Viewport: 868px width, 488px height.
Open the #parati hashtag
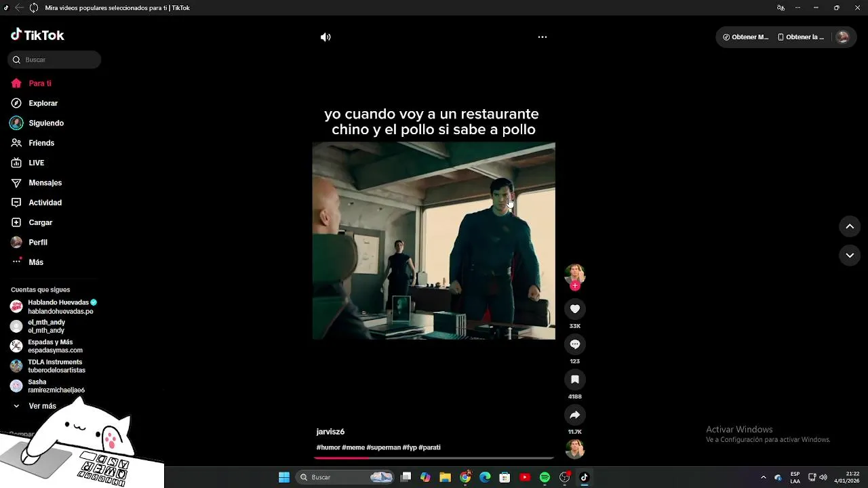tap(430, 447)
